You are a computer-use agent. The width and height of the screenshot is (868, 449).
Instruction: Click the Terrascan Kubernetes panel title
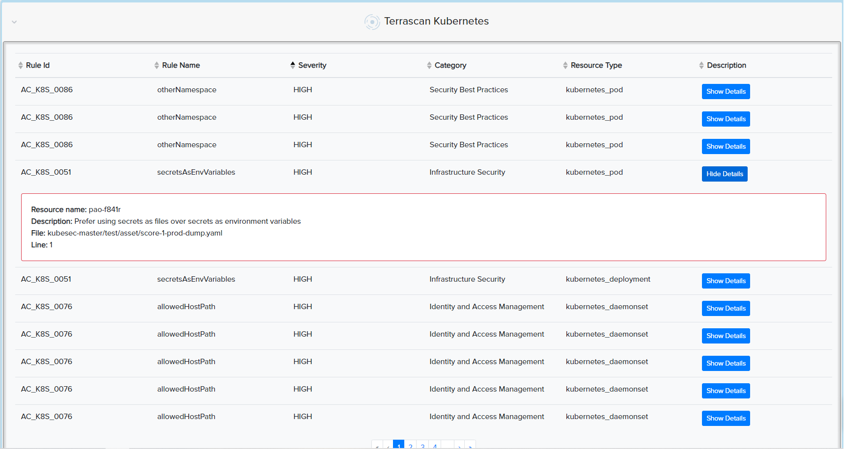pos(436,21)
